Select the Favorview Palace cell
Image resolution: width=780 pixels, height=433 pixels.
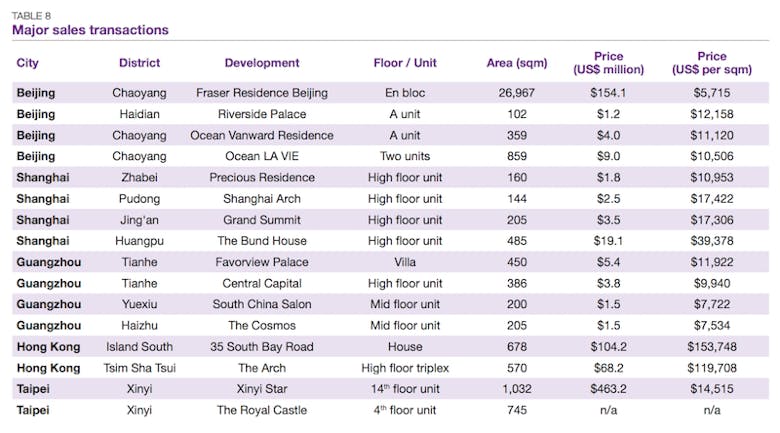pyautogui.click(x=262, y=262)
